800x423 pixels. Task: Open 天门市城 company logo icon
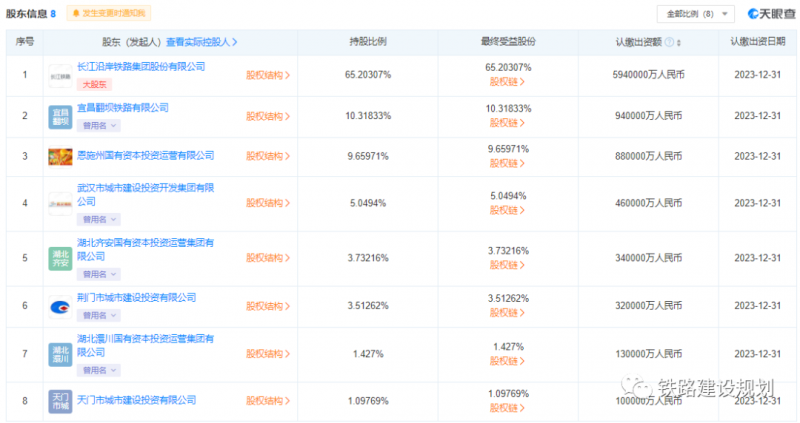(x=60, y=401)
